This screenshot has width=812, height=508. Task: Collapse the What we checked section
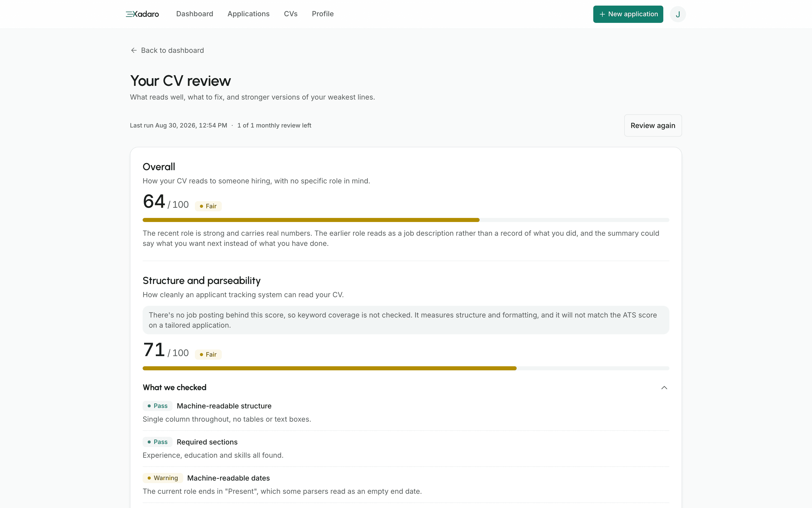coord(664,387)
